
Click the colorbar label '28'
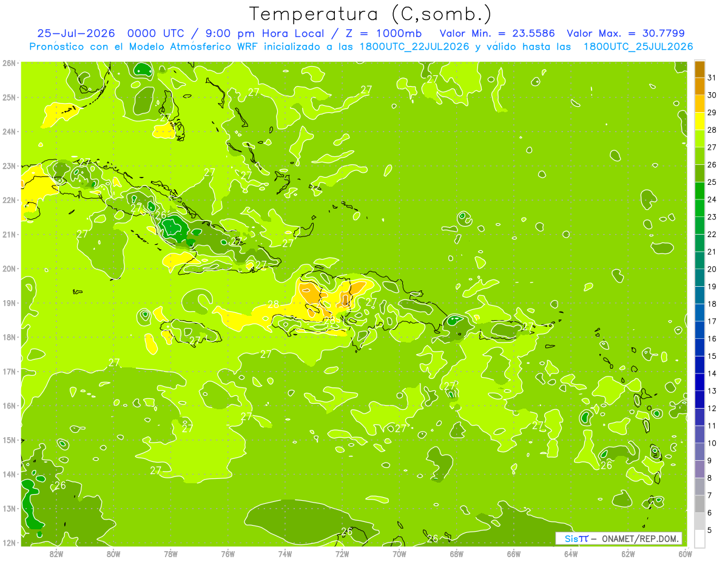(712, 130)
